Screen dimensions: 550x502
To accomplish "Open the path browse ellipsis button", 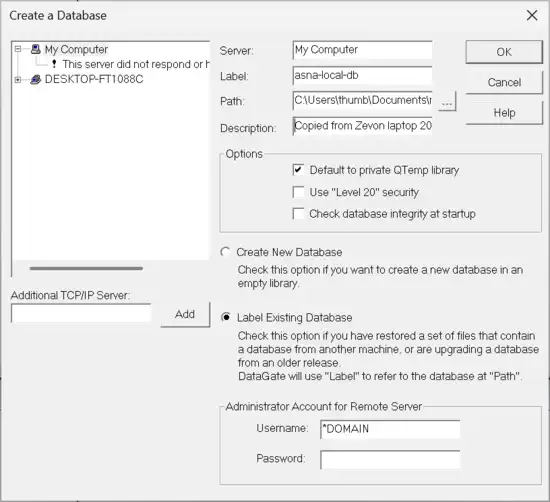I will pos(447,101).
